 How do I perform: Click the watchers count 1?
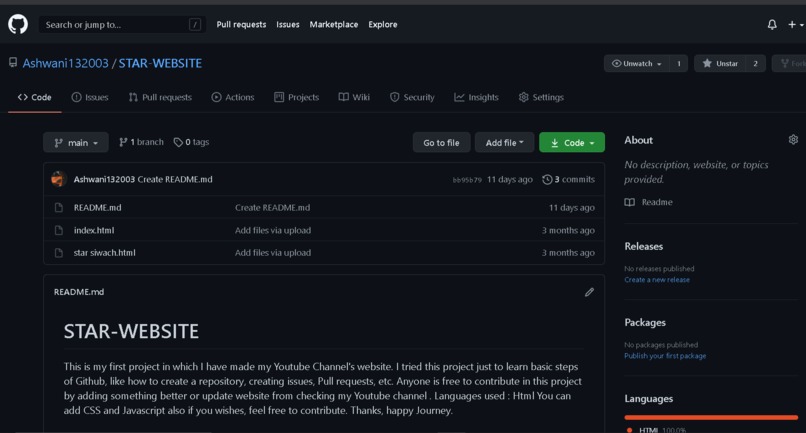679,63
